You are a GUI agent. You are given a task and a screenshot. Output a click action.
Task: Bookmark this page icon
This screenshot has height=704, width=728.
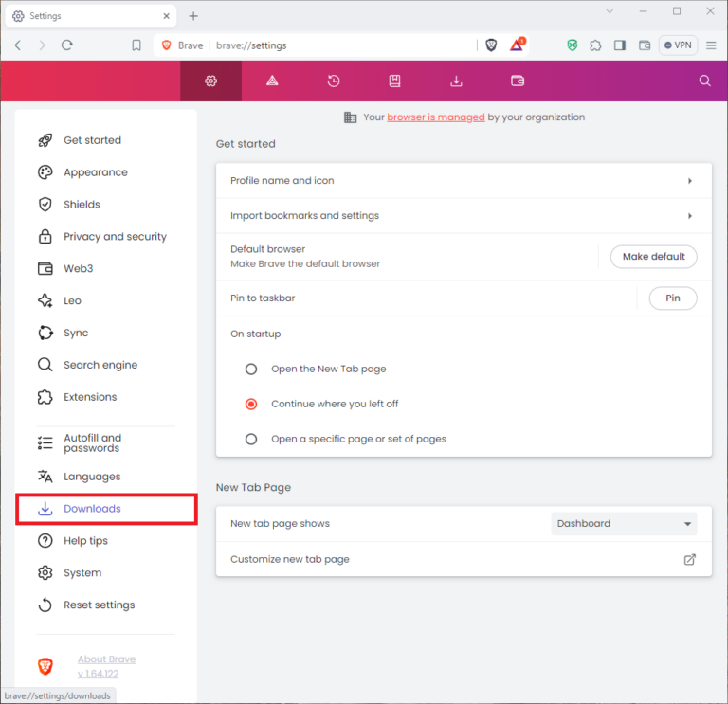(x=136, y=45)
